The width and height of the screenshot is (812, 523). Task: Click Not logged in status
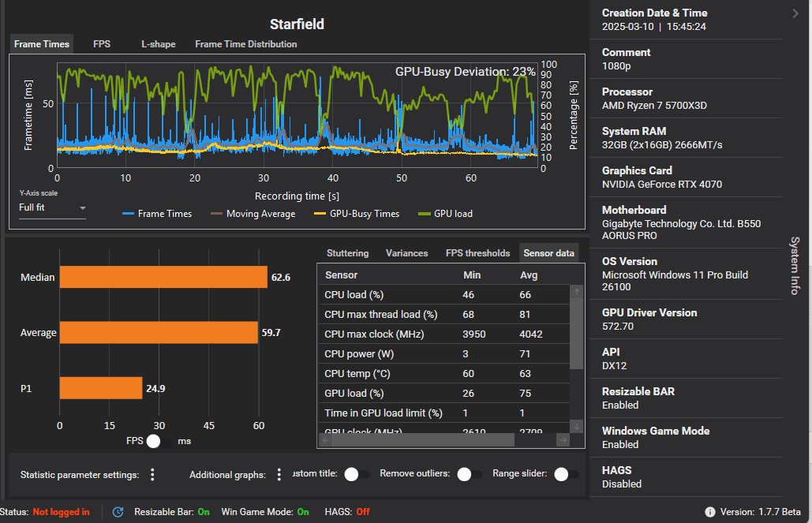[61, 512]
